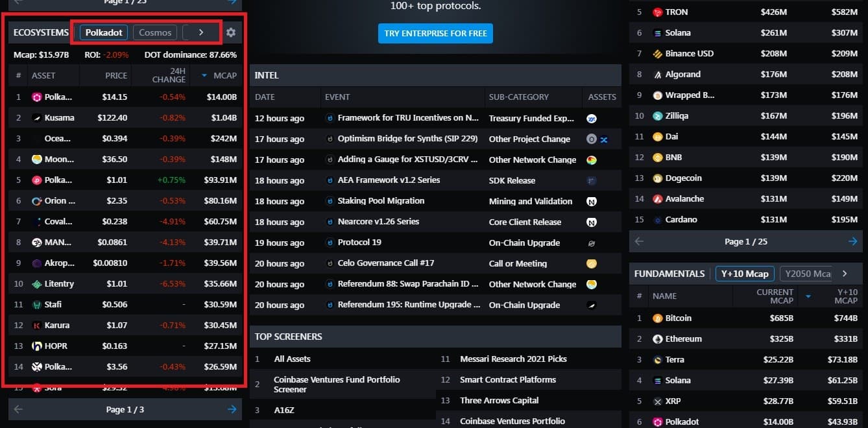The width and height of the screenshot is (868, 428).
Task: Switch to Y2050 Mcap fundamentals tab
Action: 806,274
